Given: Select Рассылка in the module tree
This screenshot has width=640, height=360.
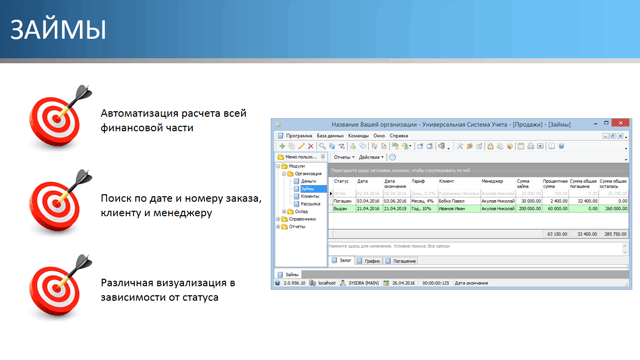Looking at the screenshot, I should coord(310,204).
